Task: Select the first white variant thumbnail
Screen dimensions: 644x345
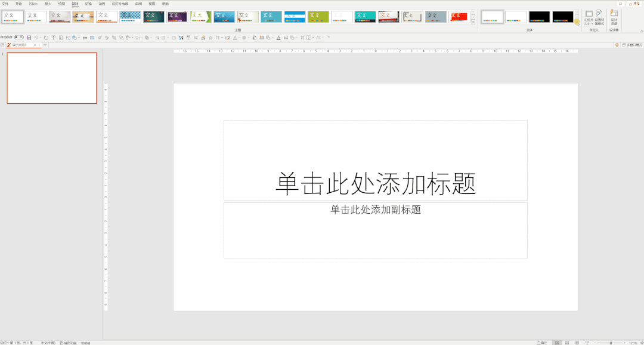Action: pos(492,17)
